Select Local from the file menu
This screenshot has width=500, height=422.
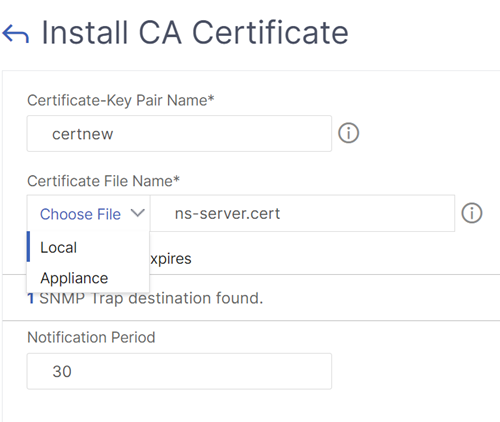coord(88,247)
